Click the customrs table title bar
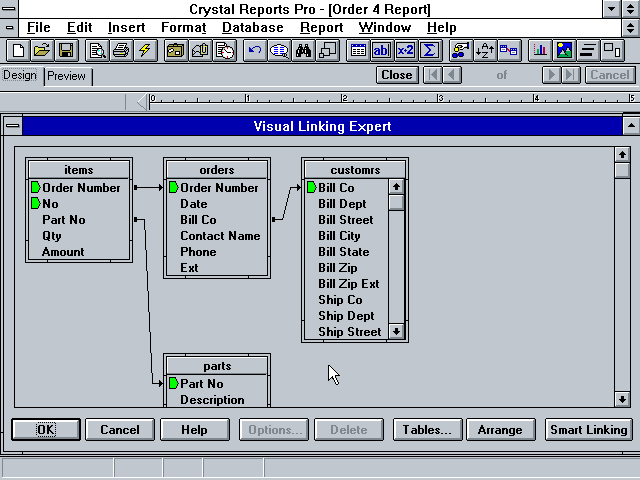This screenshot has width=640, height=480. 355,169
